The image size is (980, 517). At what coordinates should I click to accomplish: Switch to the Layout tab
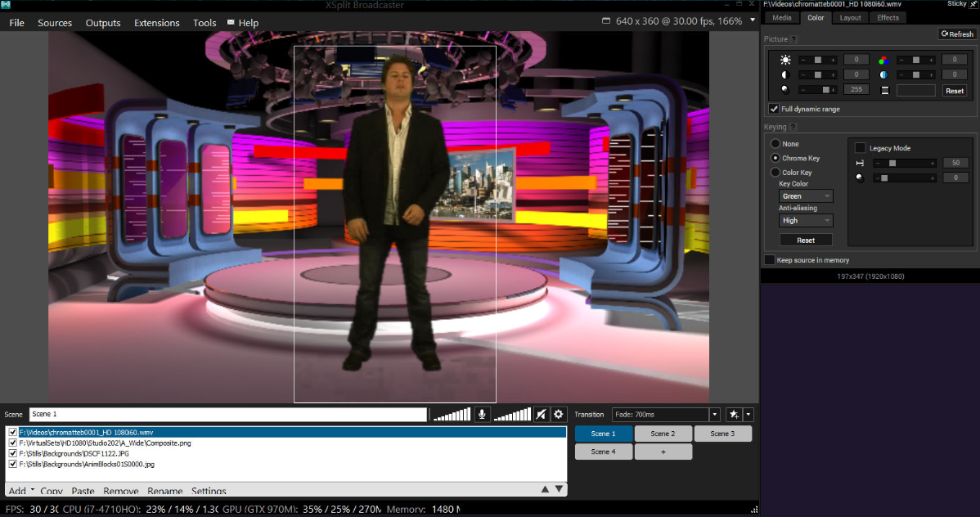click(849, 17)
